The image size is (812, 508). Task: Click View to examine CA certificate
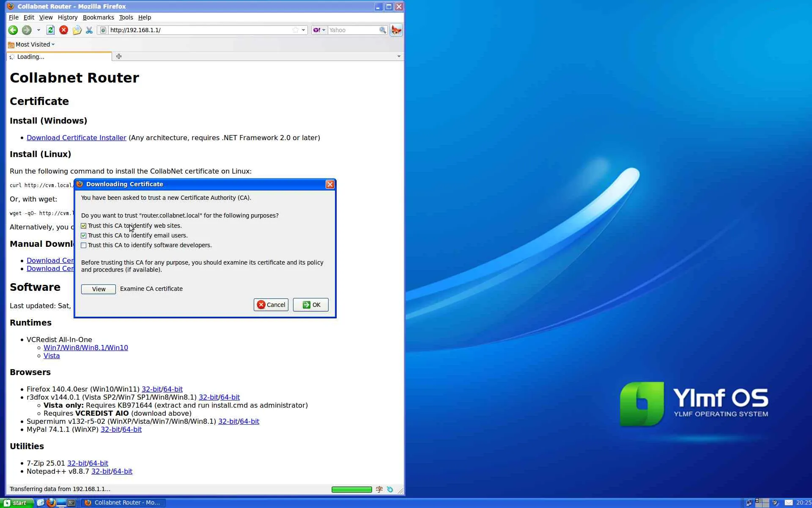(x=98, y=289)
